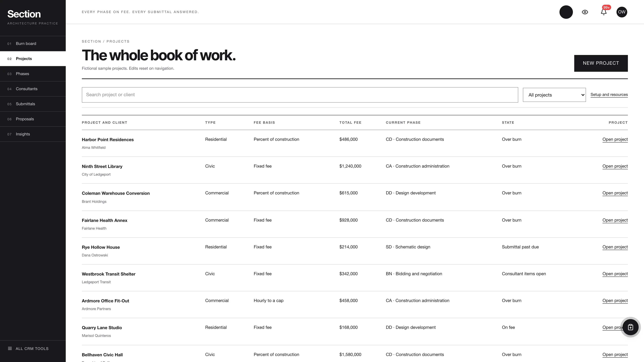Click the dark circle theme button in header

(x=566, y=12)
